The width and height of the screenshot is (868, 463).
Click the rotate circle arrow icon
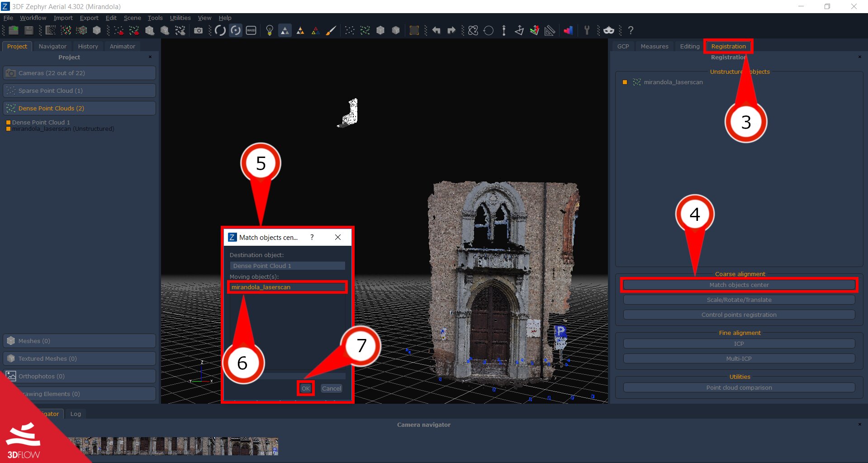pos(489,30)
